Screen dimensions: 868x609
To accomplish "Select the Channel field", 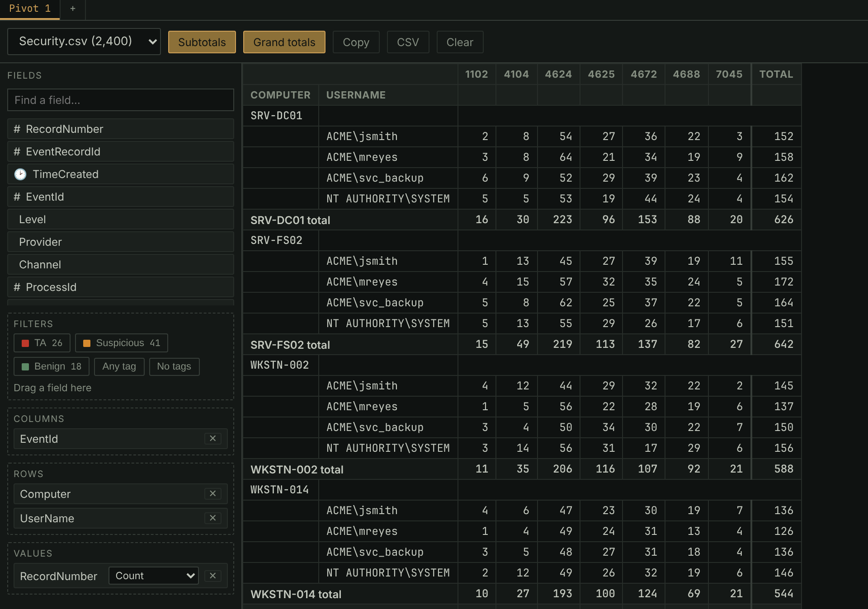I will [x=121, y=265].
